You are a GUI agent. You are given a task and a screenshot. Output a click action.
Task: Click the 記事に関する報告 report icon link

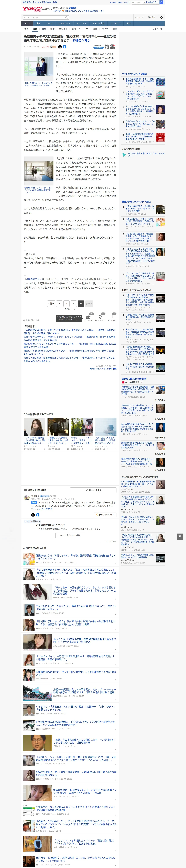[31, 320]
